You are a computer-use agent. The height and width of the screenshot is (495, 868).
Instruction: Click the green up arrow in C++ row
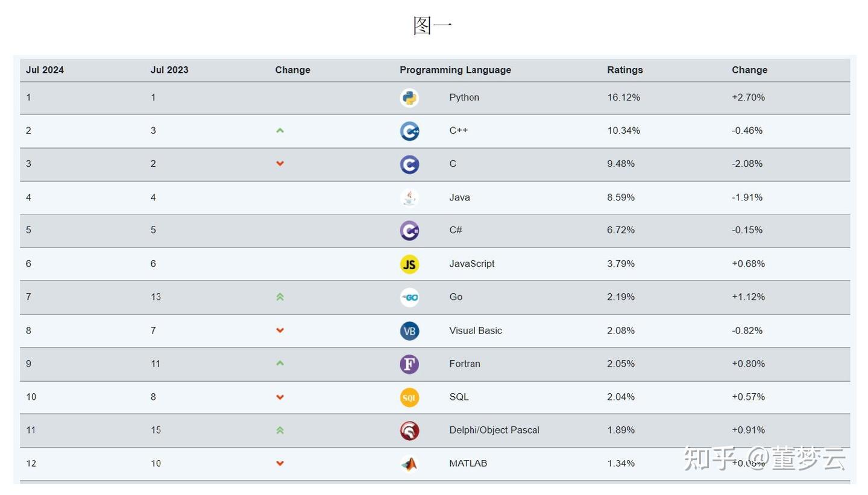click(x=280, y=130)
